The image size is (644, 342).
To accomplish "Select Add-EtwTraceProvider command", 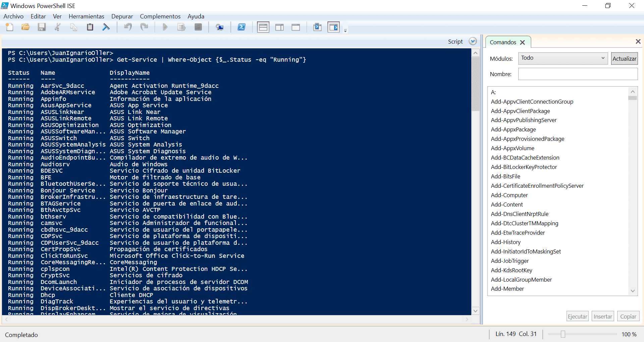I will click(x=518, y=233).
